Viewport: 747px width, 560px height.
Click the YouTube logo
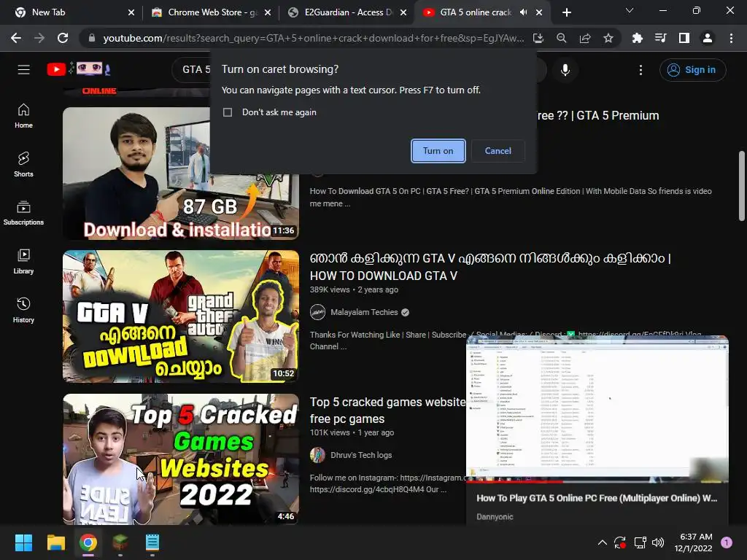pos(79,69)
